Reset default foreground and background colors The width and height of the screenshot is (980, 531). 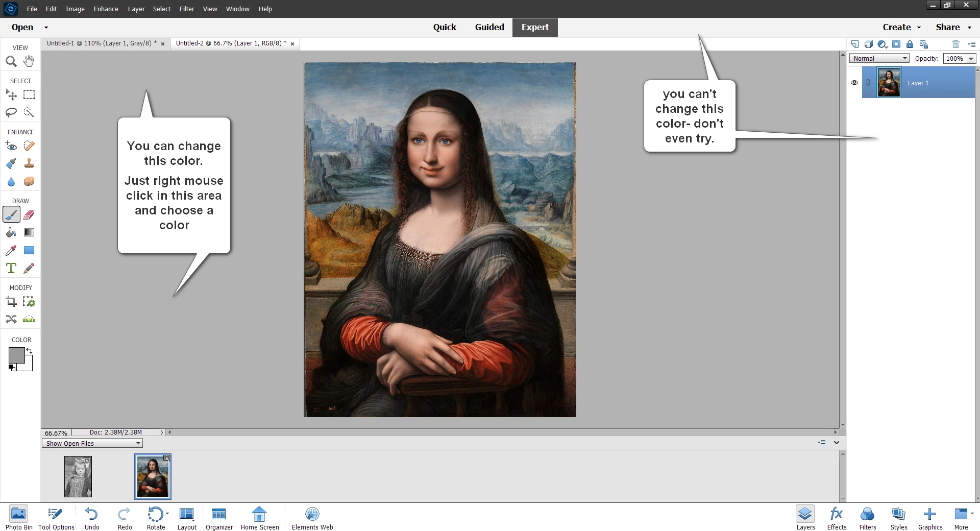click(12, 368)
